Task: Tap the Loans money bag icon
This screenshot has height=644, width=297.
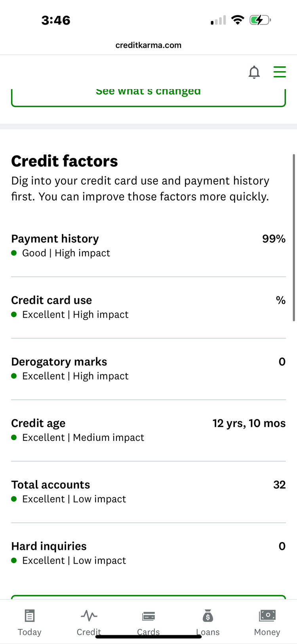Action: [208, 616]
